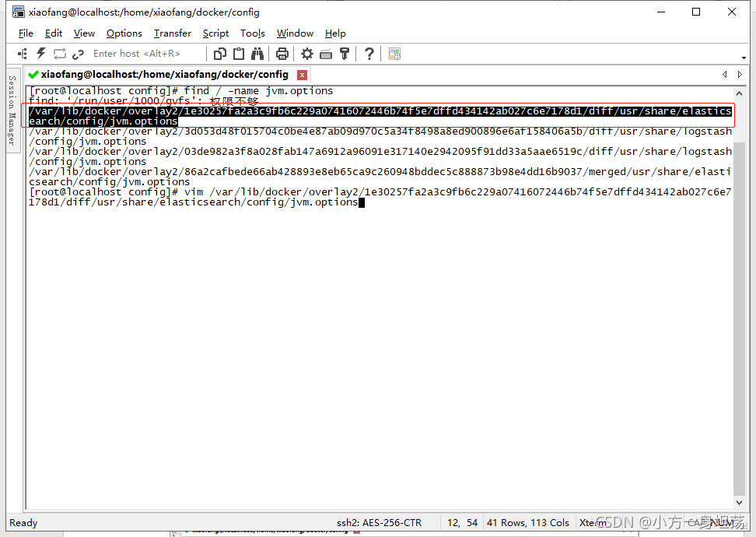Maximize the SecureCRT window
The height and width of the screenshot is (537, 756).
tap(696, 12)
